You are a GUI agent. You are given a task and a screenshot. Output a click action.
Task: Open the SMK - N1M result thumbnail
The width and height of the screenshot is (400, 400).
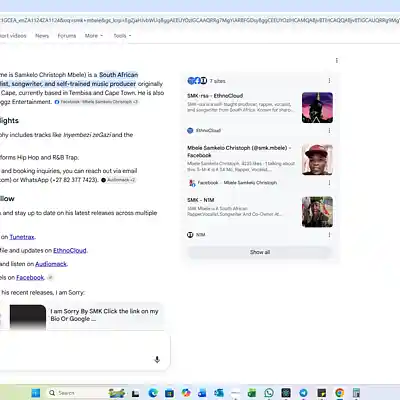click(317, 212)
